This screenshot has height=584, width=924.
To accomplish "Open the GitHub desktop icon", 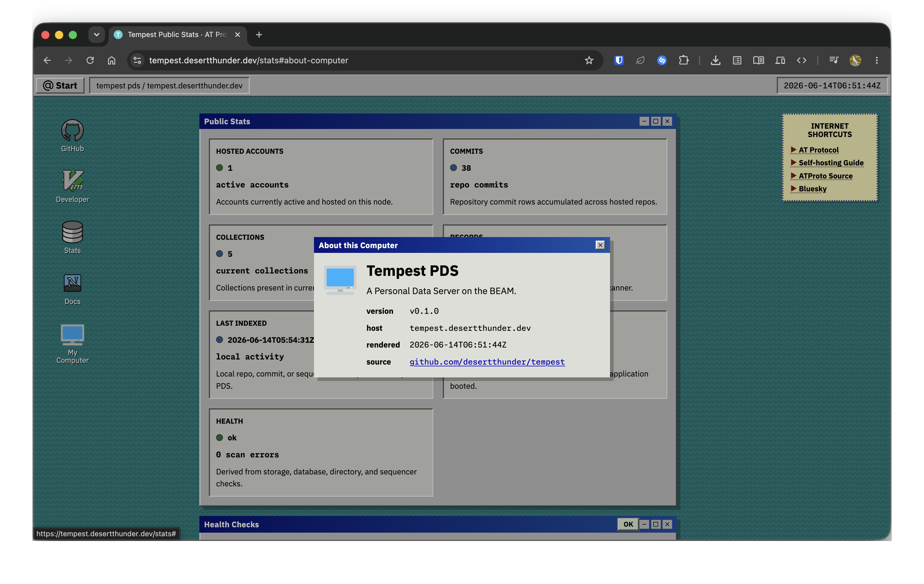I will tap(72, 136).
